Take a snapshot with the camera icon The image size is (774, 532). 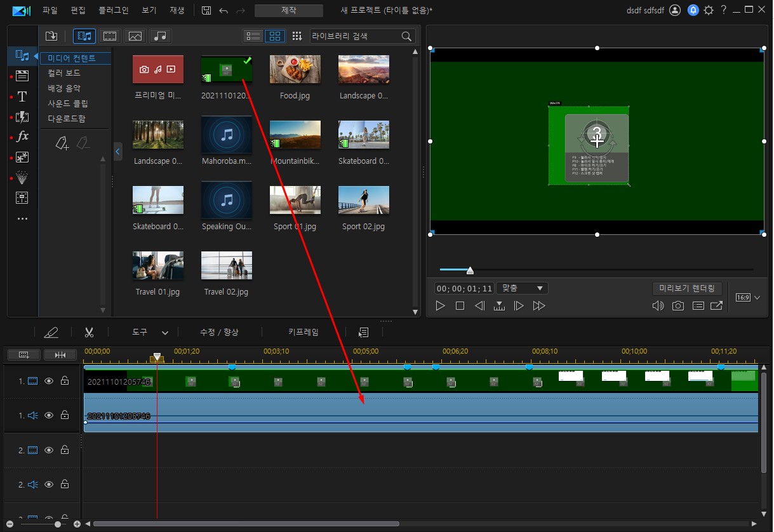pyautogui.click(x=678, y=306)
